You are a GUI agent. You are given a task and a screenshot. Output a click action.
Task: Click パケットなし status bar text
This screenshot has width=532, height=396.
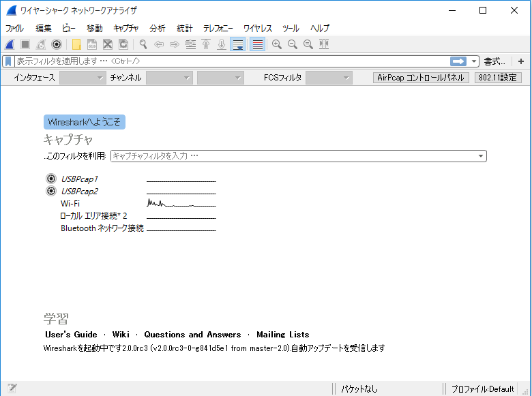[359, 389]
